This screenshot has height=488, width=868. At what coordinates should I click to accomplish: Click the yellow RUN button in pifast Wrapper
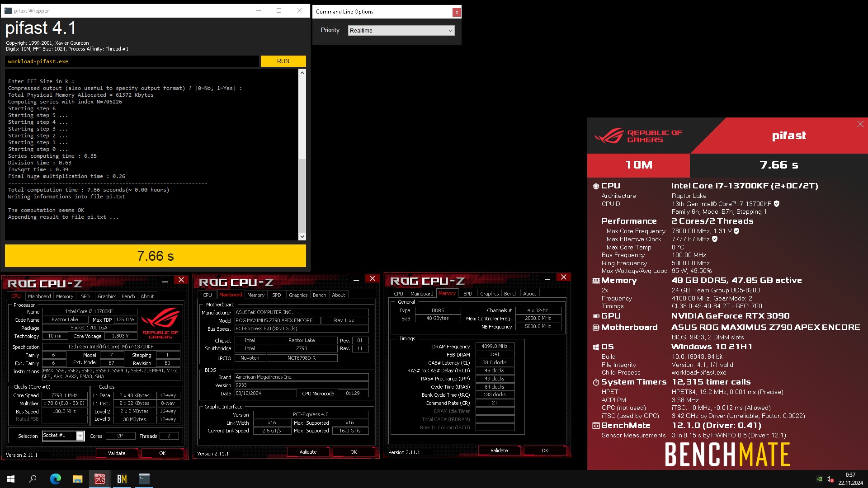pos(283,61)
